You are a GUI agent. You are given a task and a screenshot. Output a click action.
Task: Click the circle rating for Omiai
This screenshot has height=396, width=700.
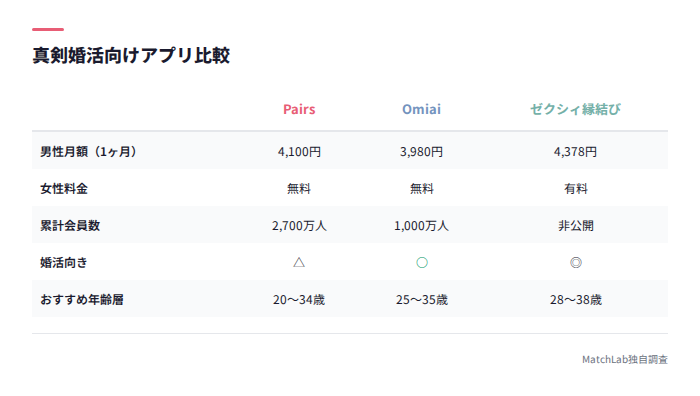422,263
